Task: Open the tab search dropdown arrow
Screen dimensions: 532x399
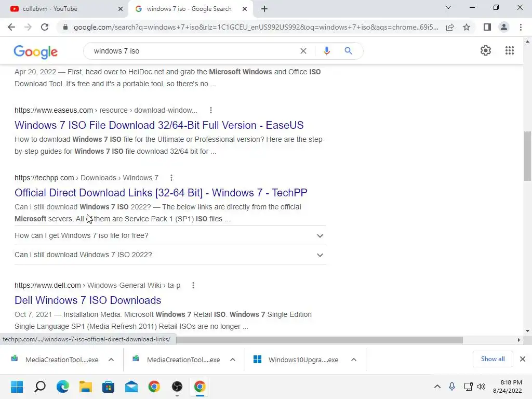Action: pyautogui.click(x=448, y=7)
